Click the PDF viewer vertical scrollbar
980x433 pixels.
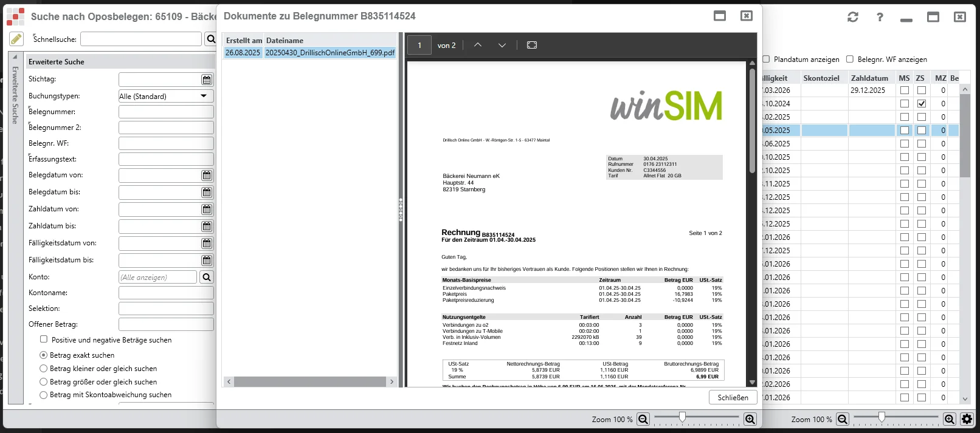click(752, 121)
